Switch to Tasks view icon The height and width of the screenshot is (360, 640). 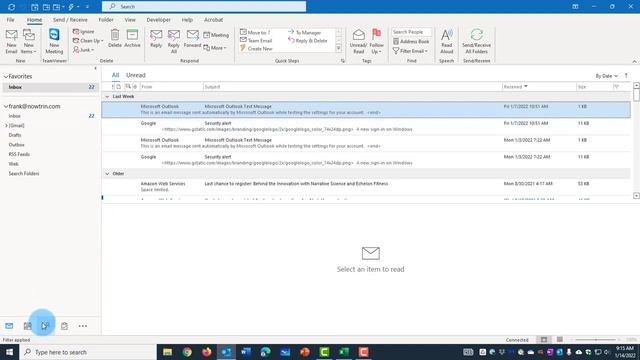tap(64, 326)
